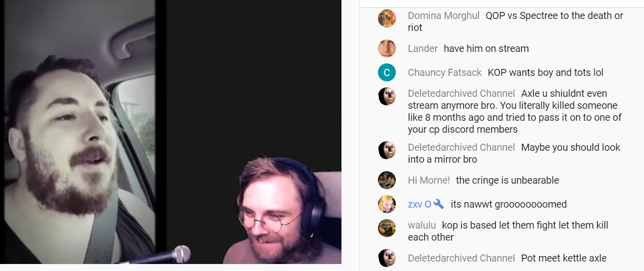
Task: Open Hi Morne!'s profile avatar
Action: point(387,180)
